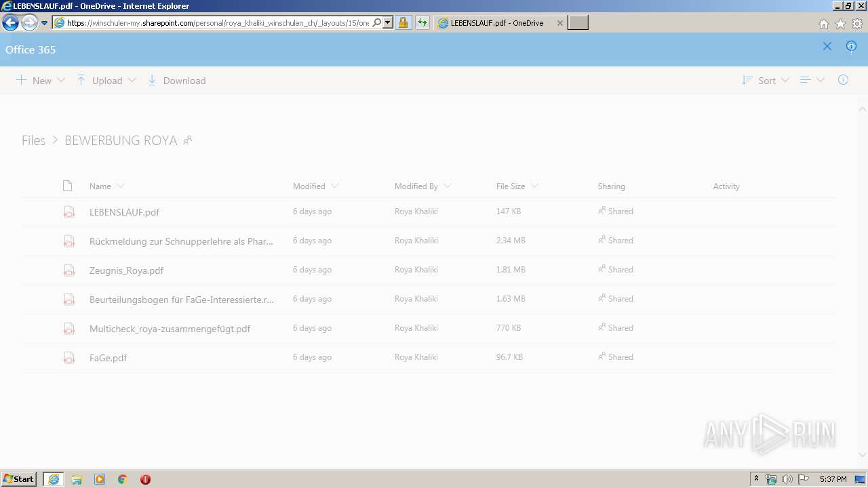Click the BEWERBUNG ROYA folder title
Image resolution: width=868 pixels, height=488 pixels.
click(121, 140)
